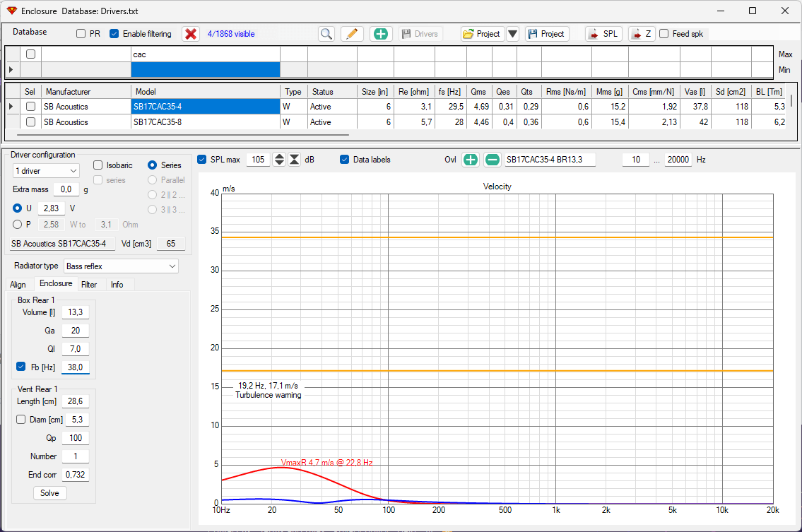Expand recent projects dropdown arrow
Viewport: 802px width, 532px height.
point(512,34)
